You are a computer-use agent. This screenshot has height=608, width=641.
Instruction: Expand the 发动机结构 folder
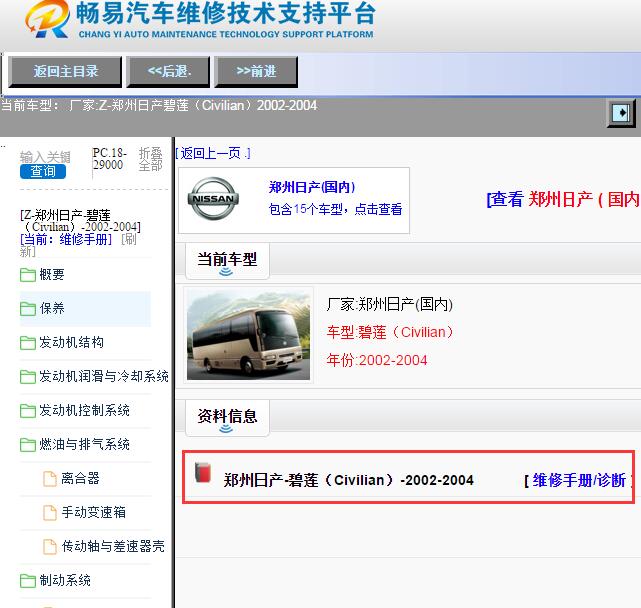click(x=71, y=342)
